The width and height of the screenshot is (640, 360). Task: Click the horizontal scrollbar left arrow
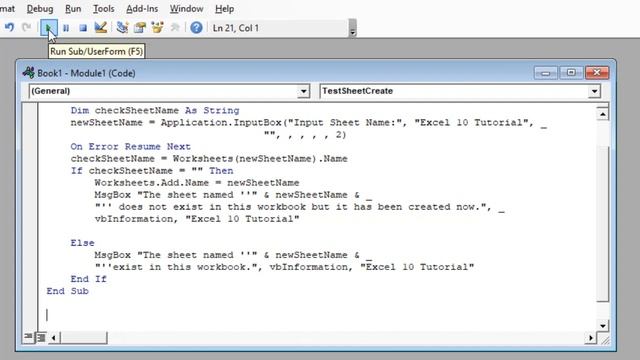pyautogui.click(x=53, y=338)
